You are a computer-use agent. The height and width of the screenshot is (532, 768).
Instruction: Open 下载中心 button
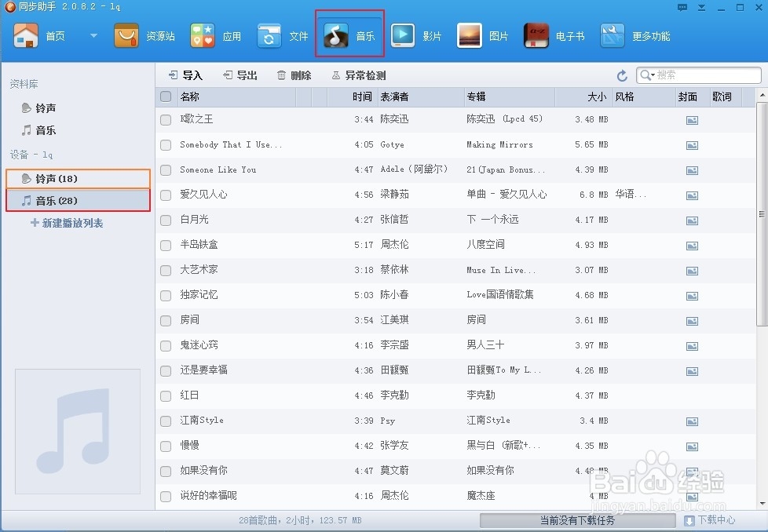710,520
